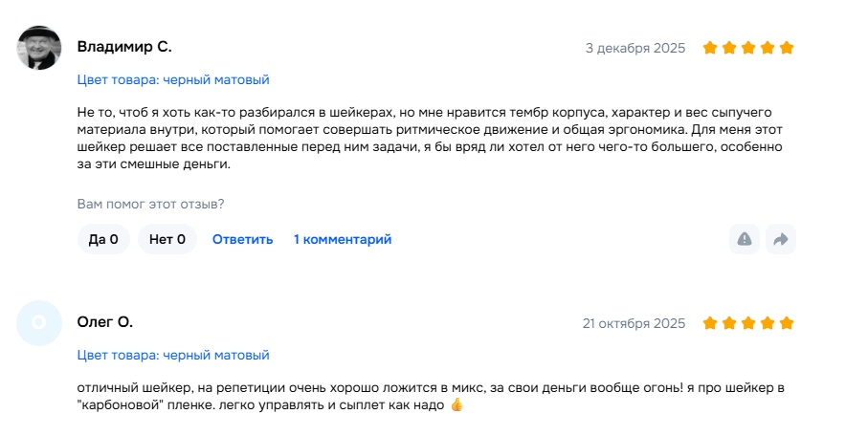The image size is (868, 436).
Task: Click Владимир С. profile avatar
Action: [x=39, y=48]
